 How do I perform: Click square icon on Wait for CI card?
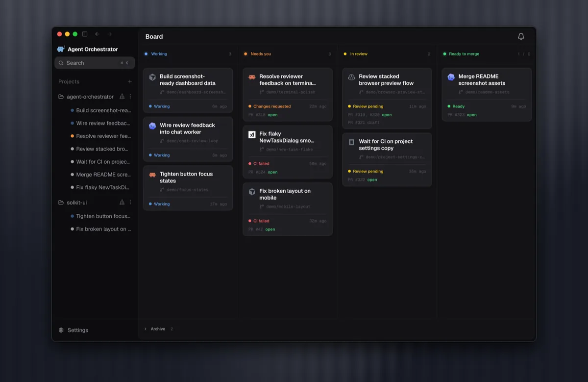[351, 142]
